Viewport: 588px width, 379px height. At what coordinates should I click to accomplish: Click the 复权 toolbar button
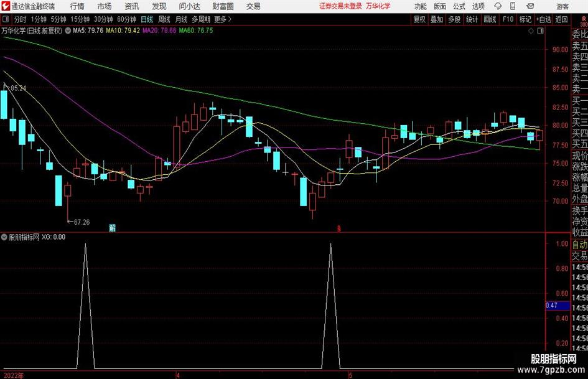pyautogui.click(x=419, y=19)
